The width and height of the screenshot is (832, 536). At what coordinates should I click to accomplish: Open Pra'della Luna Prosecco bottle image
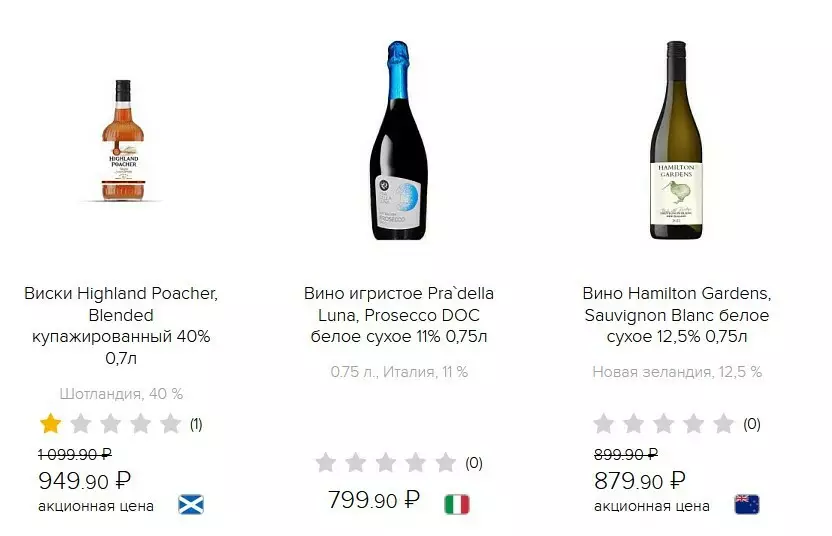(399, 141)
